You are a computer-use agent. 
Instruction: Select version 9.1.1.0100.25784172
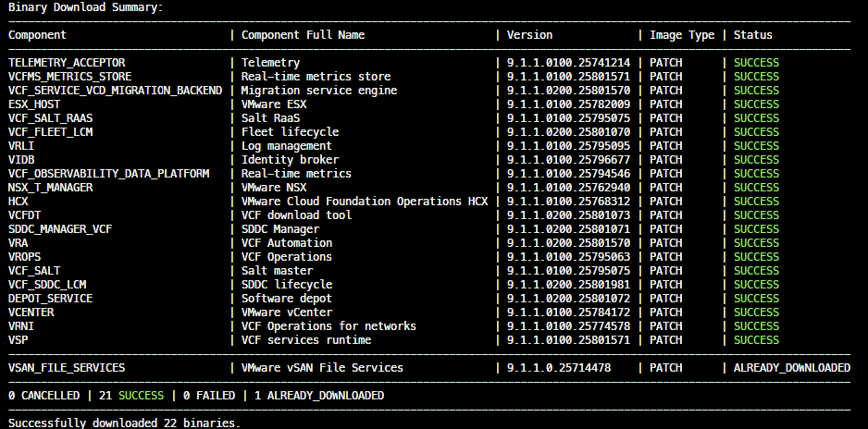point(568,312)
